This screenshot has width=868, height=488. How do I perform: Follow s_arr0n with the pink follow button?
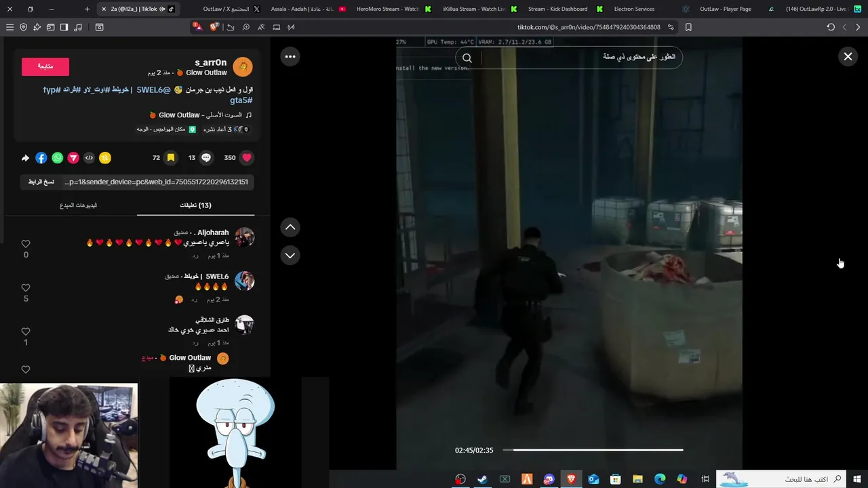[x=45, y=66]
